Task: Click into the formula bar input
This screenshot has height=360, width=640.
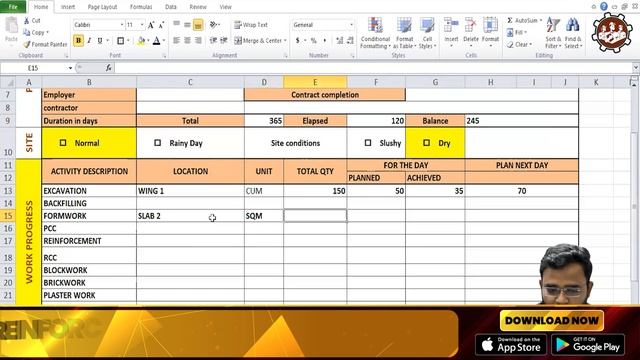Action: click(x=373, y=68)
